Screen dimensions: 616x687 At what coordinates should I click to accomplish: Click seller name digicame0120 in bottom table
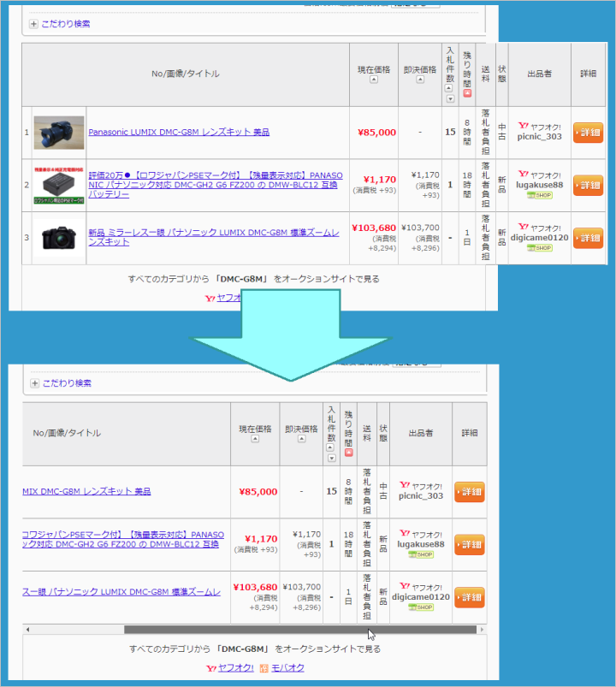tap(421, 597)
